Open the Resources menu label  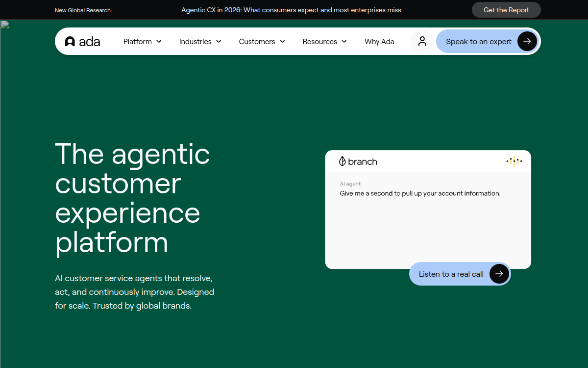pyautogui.click(x=320, y=42)
